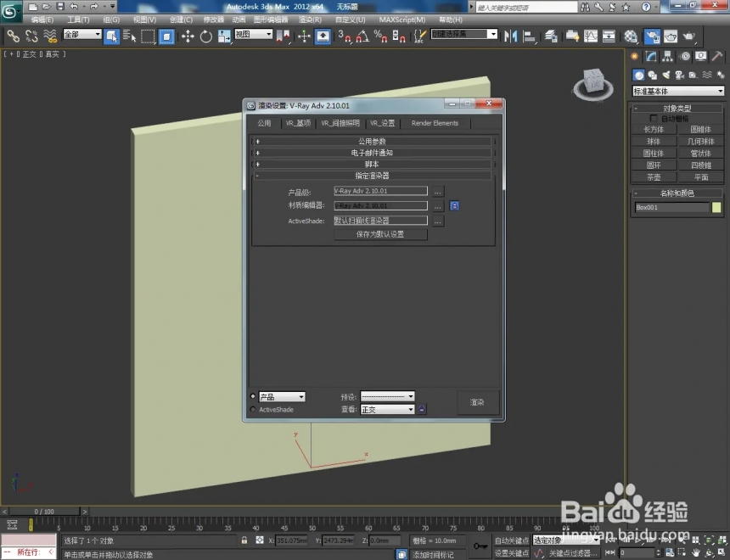Click Box001 object color swatch
The image size is (730, 560).
coord(716,207)
